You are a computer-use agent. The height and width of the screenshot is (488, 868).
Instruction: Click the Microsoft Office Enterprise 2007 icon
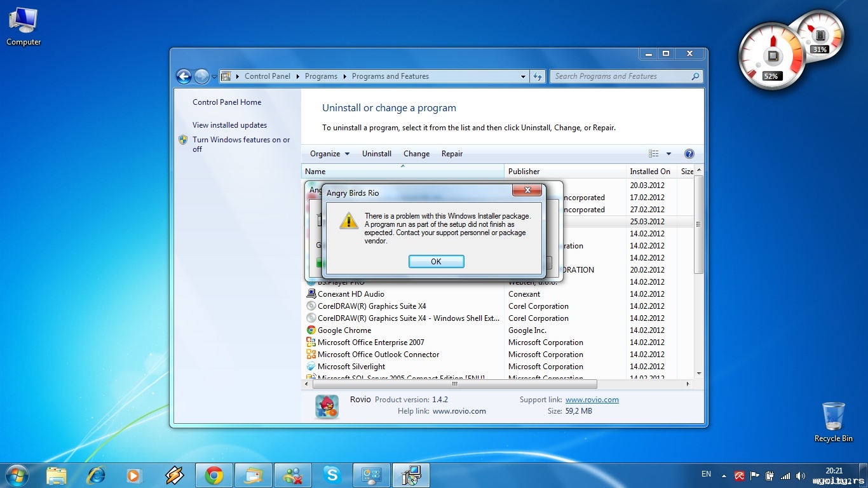[x=311, y=342]
